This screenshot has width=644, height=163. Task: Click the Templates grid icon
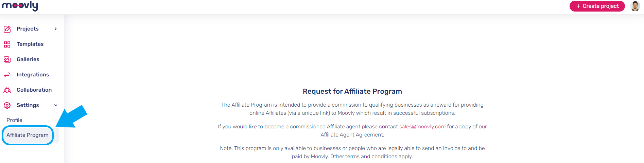point(7,44)
